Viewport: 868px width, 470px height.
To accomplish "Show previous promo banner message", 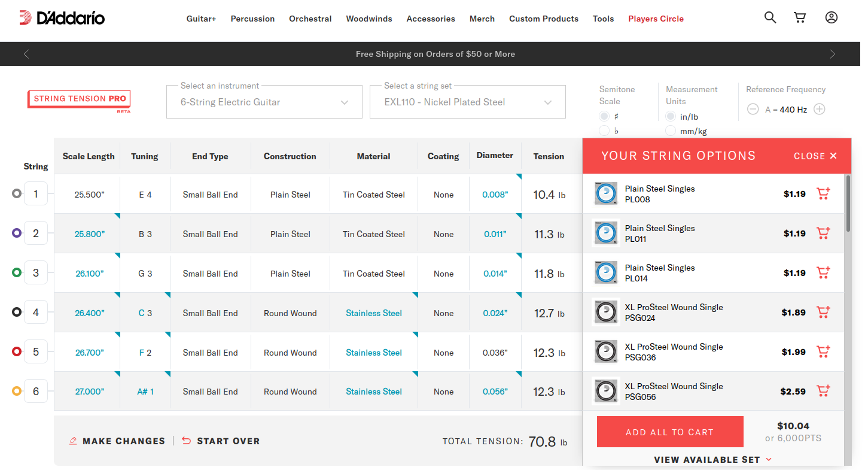I will click(x=26, y=54).
